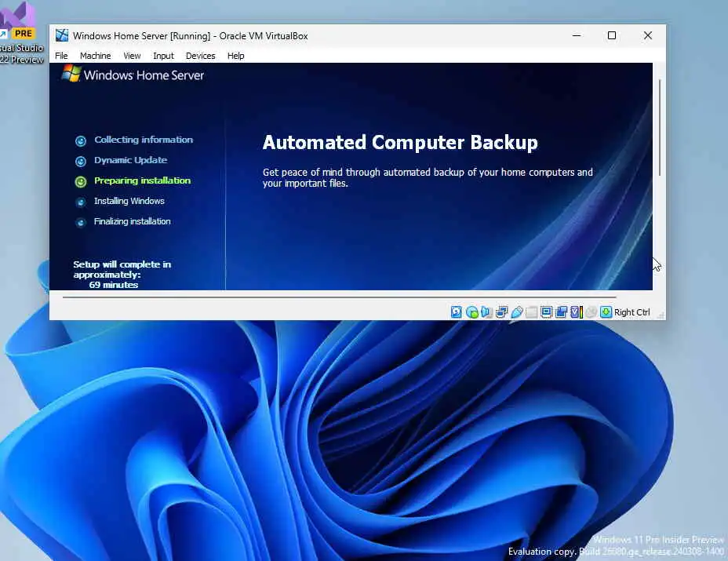This screenshot has height=561, width=728.
Task: Maximize the VirtualBox window
Action: [612, 35]
